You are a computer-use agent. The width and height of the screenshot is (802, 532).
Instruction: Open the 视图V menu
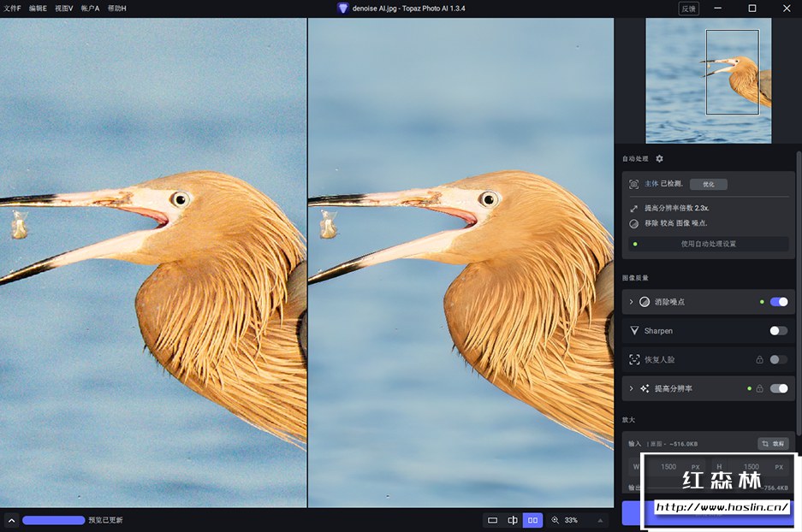pos(63,9)
